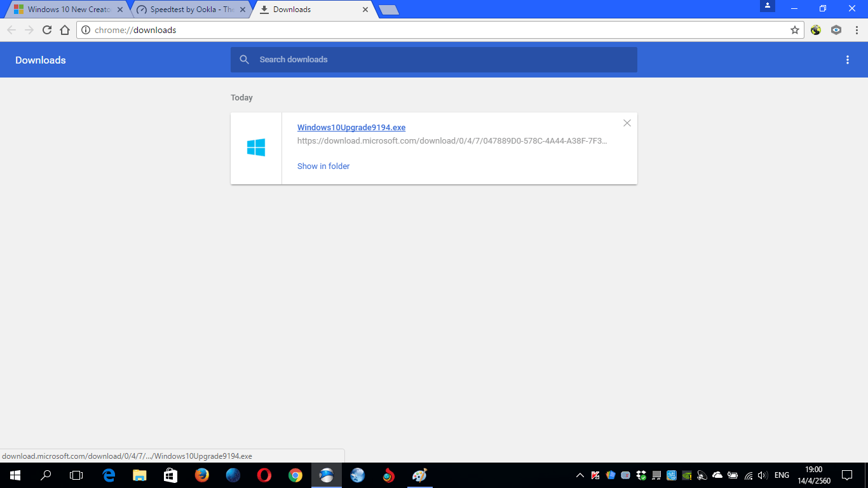Remove Windows10Upgrade9194.exe from the list with X
868x488 pixels.
coord(627,123)
